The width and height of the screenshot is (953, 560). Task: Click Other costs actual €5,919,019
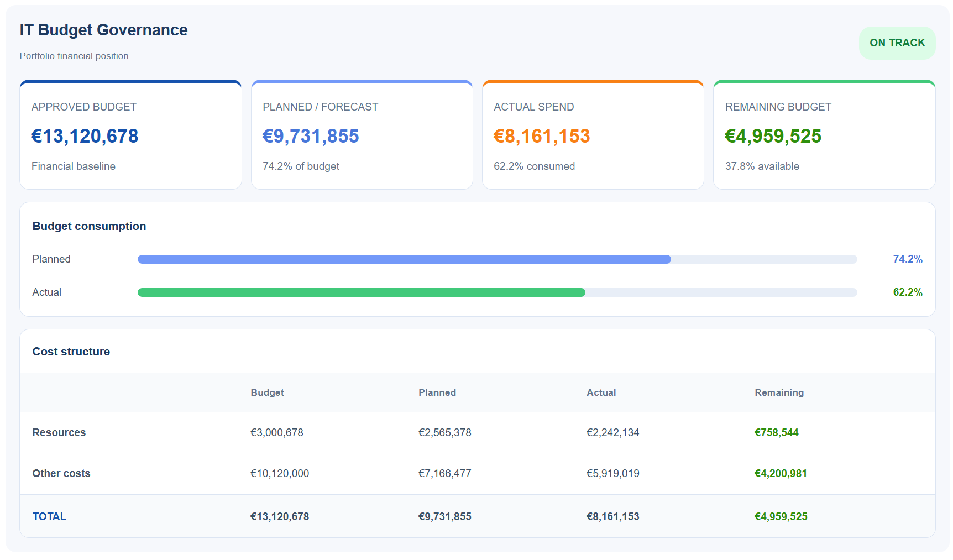click(612, 473)
